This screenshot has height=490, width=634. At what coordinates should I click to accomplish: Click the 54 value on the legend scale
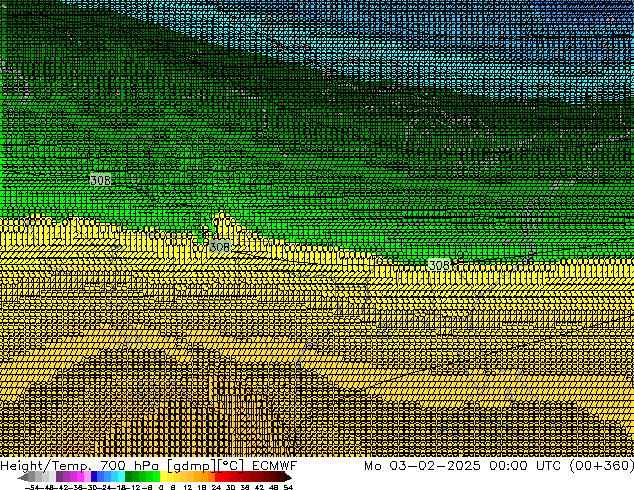(x=288, y=487)
